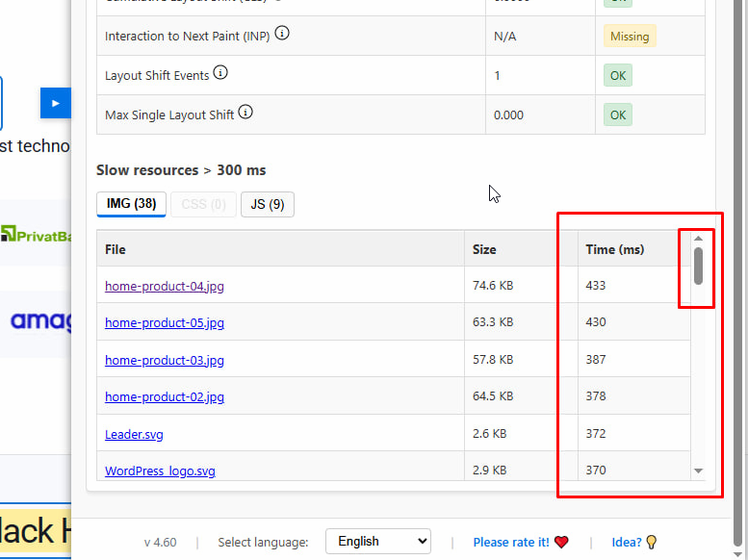Click the lightbulb idea icon
Screen dimensions: 748x560
click(651, 542)
